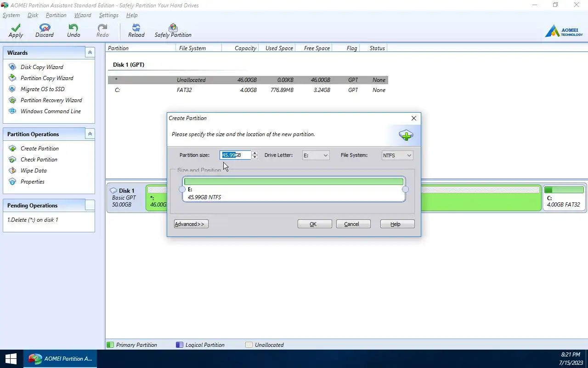
Task: Sort by Used Space column header
Action: tap(277, 48)
